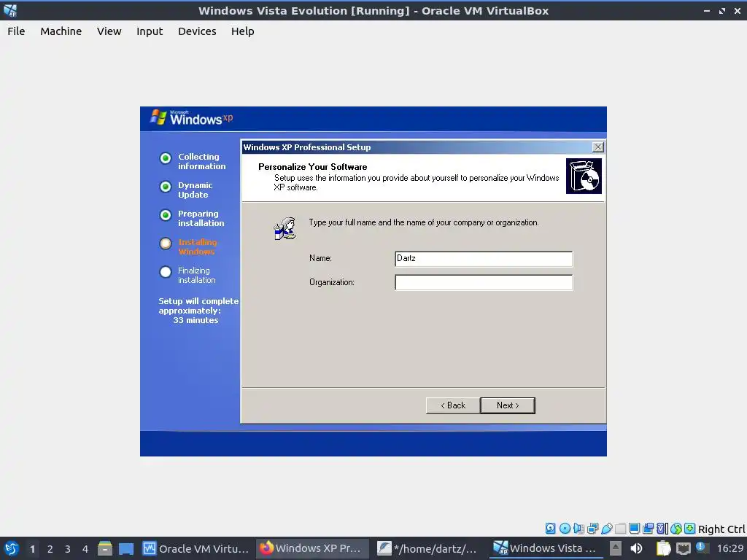Click the Name input field
The image size is (747, 560).
(x=484, y=259)
